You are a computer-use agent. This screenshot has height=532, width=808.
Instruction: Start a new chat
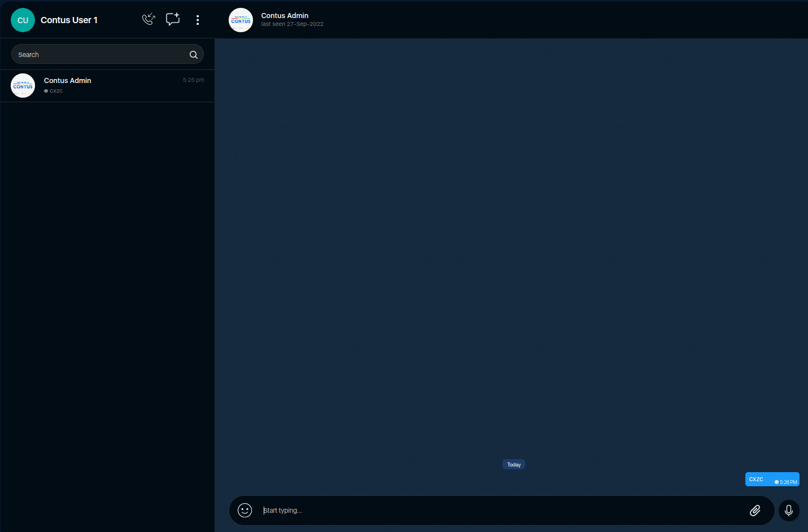(x=173, y=19)
